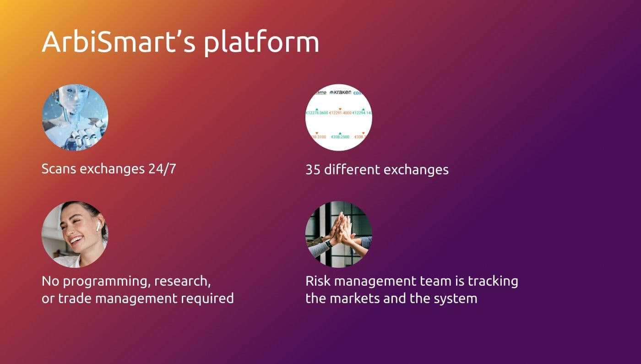This screenshot has height=364, width=641.
Task: Click the "Scans exchanges 24/7" caption
Action: pos(109,168)
